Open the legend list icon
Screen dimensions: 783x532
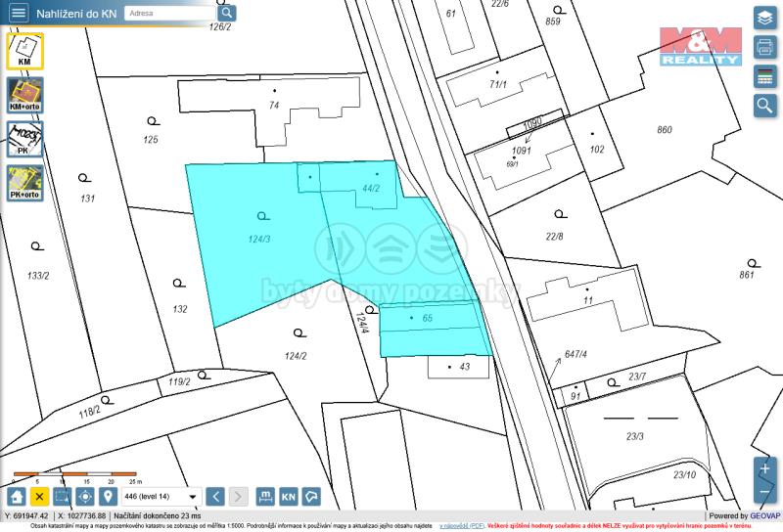[x=764, y=76]
